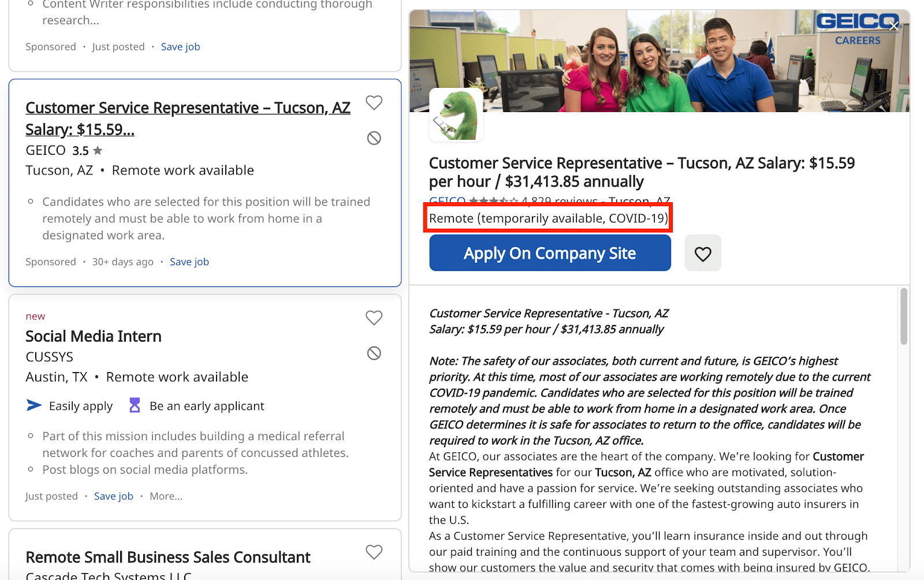This screenshot has width=924, height=580.
Task: Click '30+ days ago' on the GEICO card
Action: pos(123,262)
